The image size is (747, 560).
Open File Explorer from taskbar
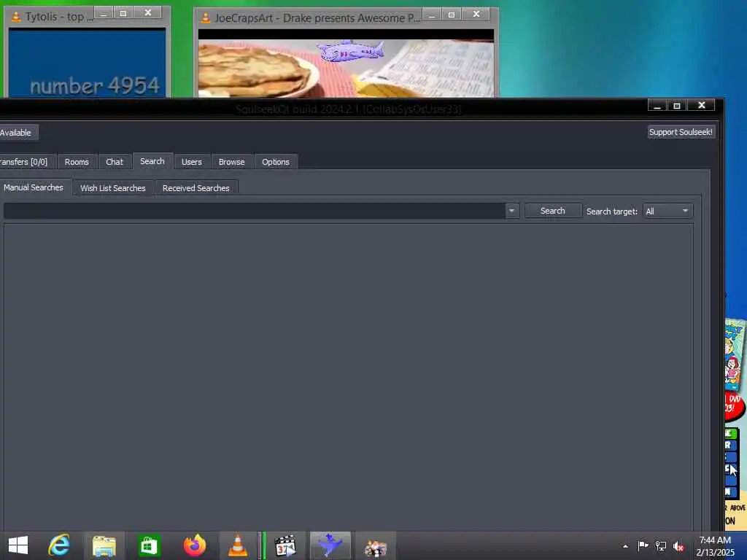(x=104, y=545)
